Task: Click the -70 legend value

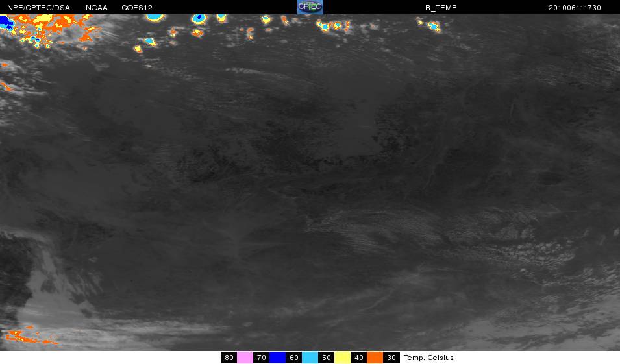Action: [x=260, y=358]
